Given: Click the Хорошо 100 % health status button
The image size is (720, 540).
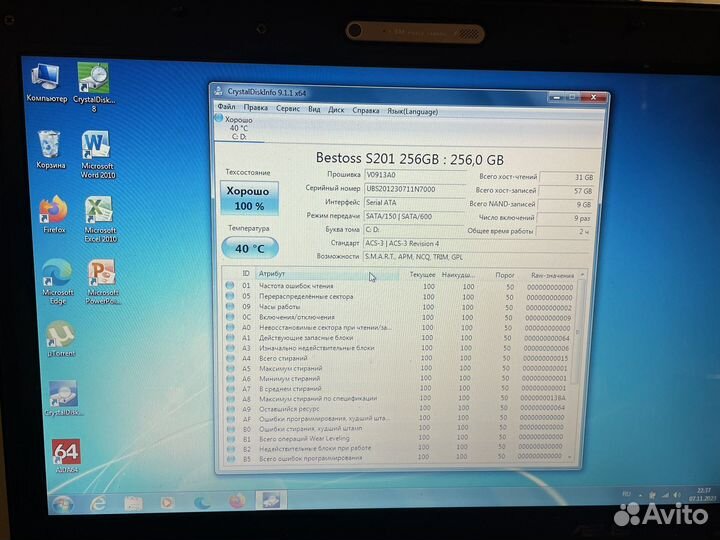Looking at the screenshot, I should tap(249, 198).
